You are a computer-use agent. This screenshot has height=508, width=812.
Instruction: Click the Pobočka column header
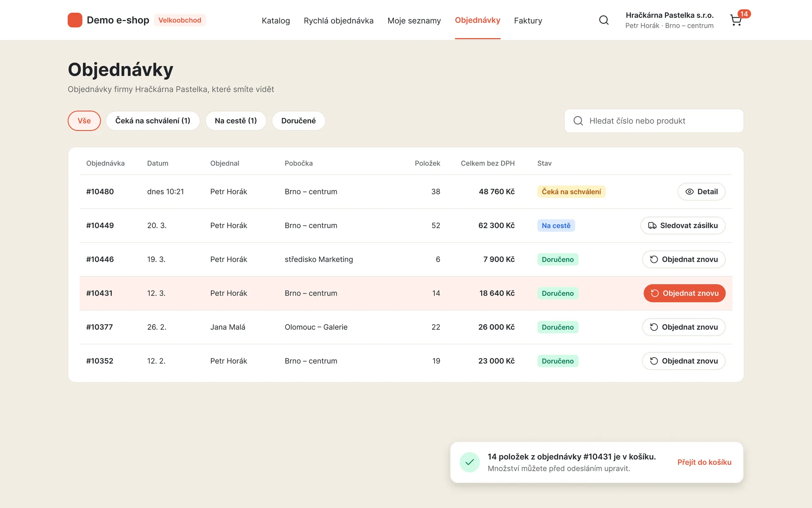(299, 163)
